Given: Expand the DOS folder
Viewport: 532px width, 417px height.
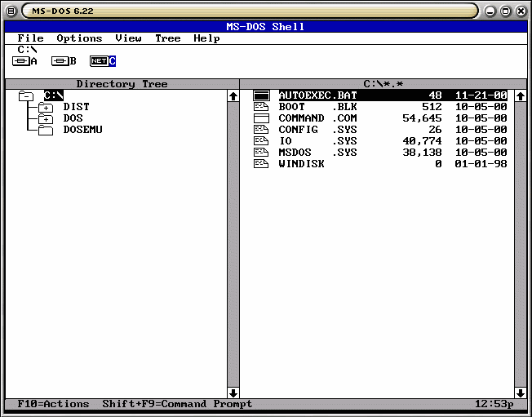Looking at the screenshot, I should point(46,118).
